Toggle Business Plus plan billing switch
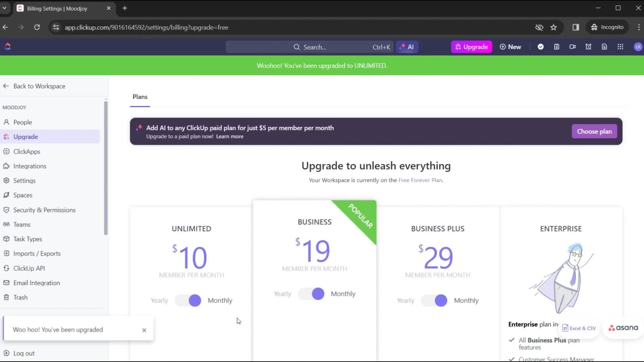 434,300
